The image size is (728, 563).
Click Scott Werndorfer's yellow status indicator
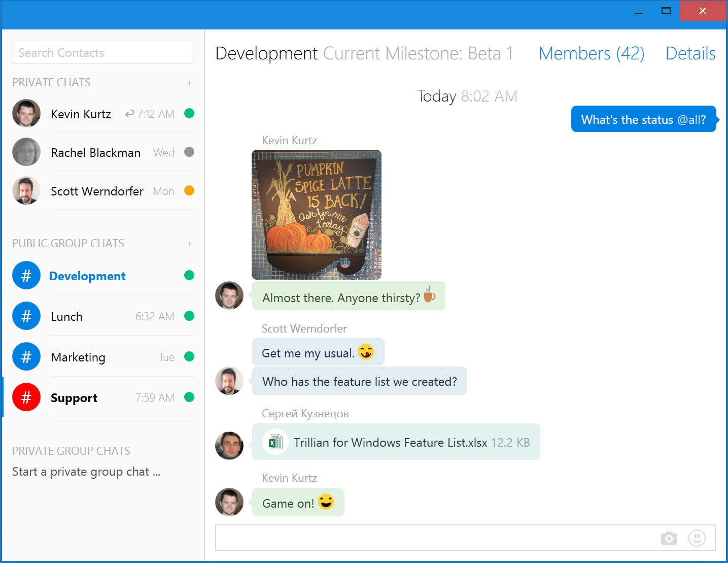coord(189,191)
